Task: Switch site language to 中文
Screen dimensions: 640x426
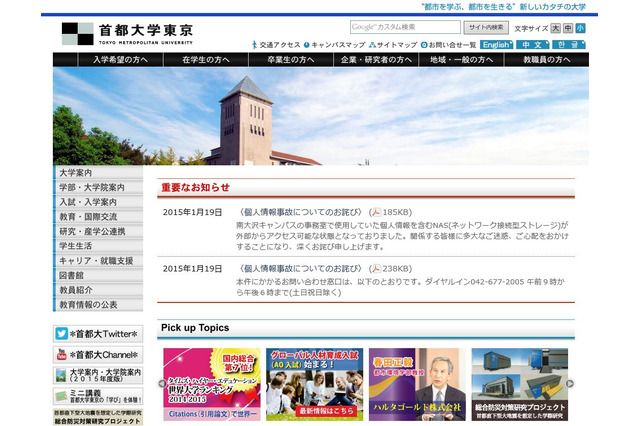Action: click(533, 44)
